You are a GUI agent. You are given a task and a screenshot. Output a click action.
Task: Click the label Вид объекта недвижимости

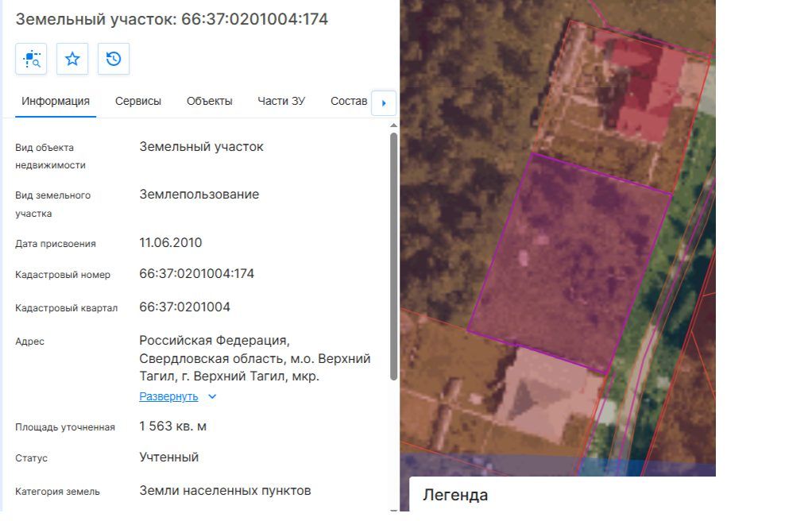[x=50, y=156]
